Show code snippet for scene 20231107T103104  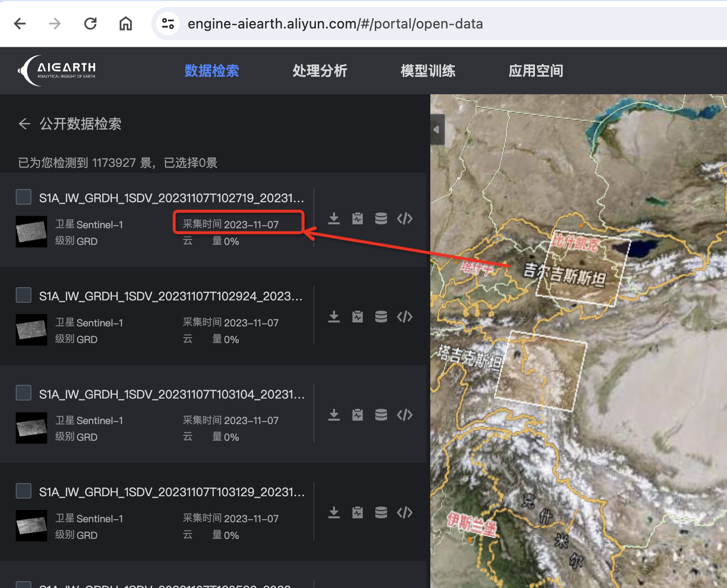pos(405,415)
